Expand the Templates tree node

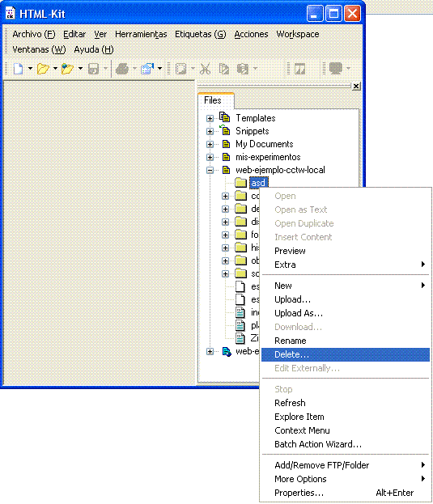pyautogui.click(x=210, y=119)
